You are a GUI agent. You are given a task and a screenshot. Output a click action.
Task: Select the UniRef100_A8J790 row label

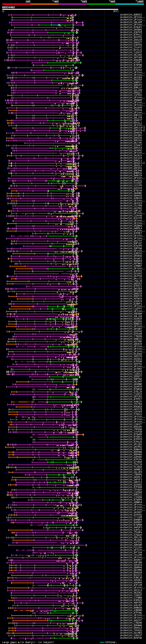tap(131, 143)
